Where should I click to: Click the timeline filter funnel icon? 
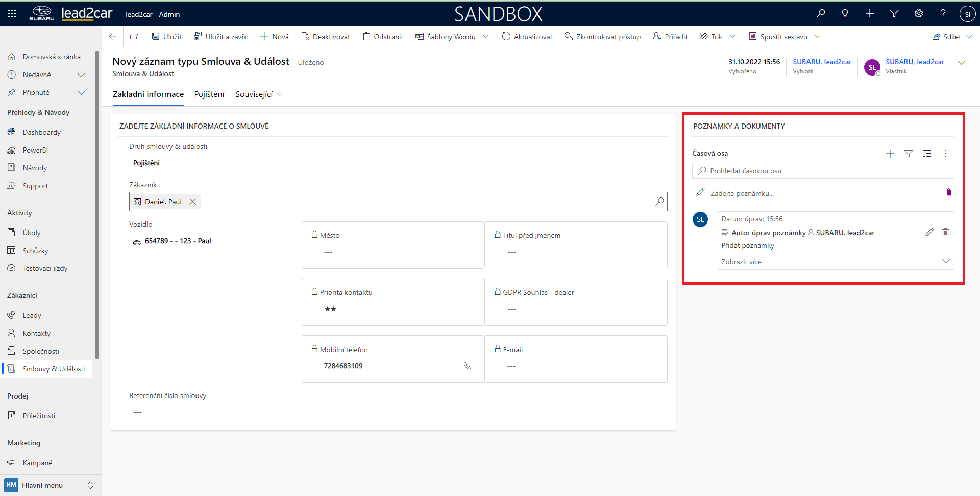coord(908,154)
